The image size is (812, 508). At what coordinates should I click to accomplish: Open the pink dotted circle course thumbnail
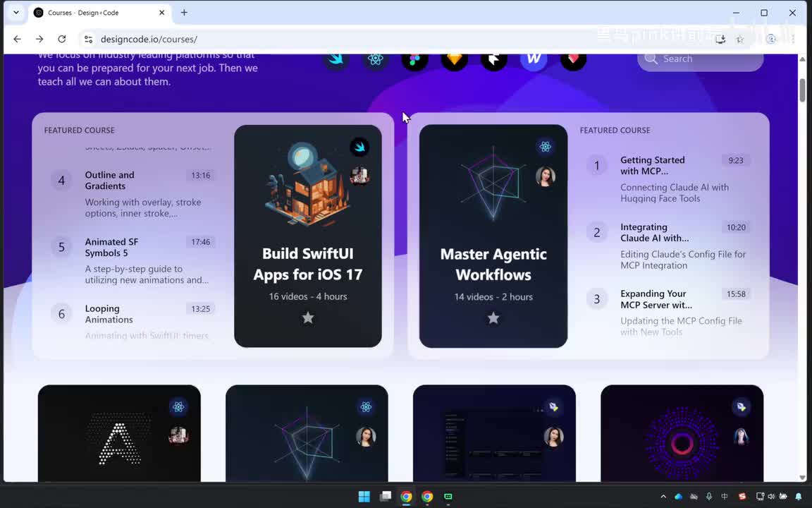pyautogui.click(x=682, y=433)
